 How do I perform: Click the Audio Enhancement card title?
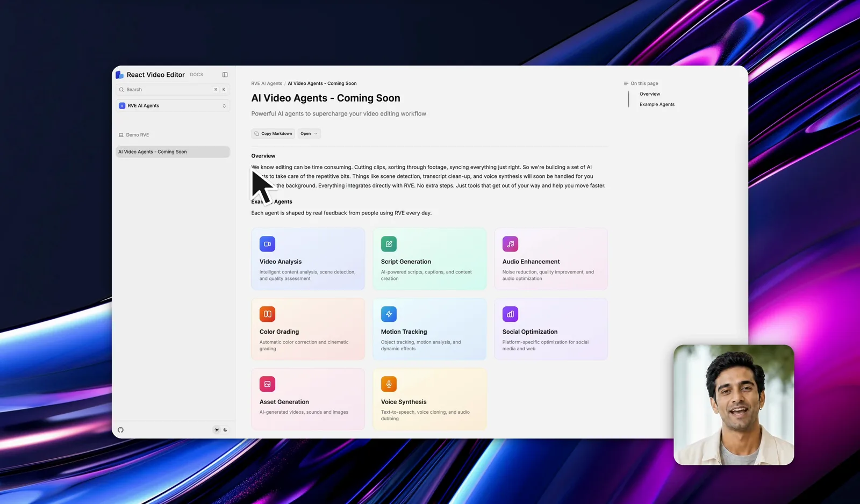pyautogui.click(x=531, y=262)
